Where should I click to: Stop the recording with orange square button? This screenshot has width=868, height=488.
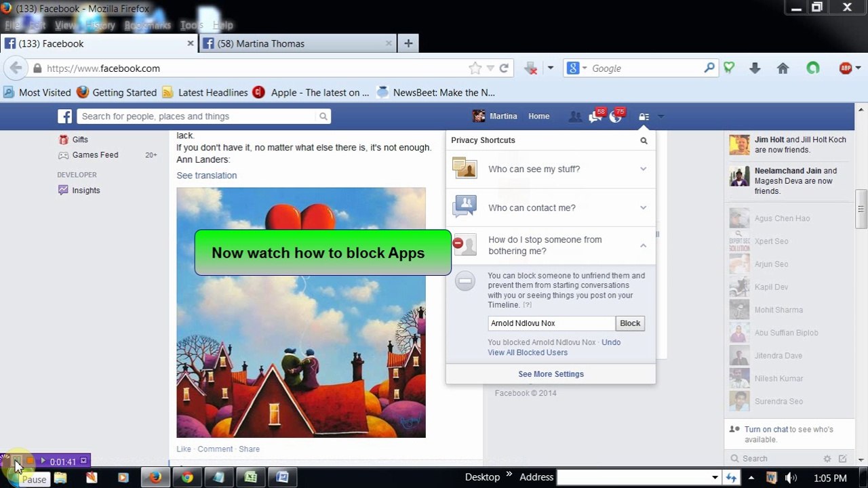[x=30, y=461]
